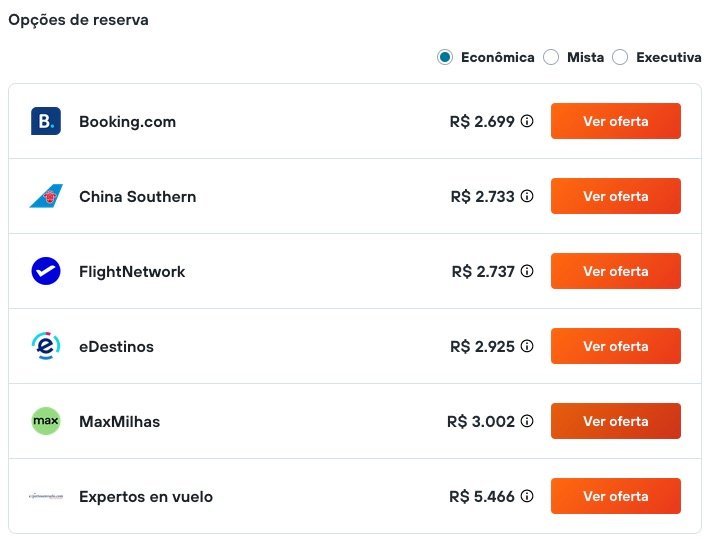
Task: Show price info for R$ 2.737 fare
Action: [x=527, y=271]
